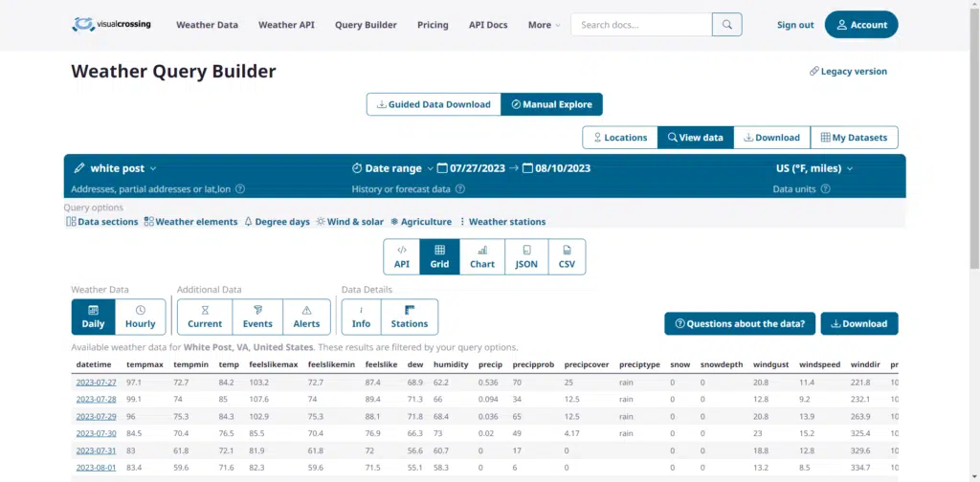980x482 pixels.
Task: Toggle to Hourly weather data
Action: pos(140,317)
